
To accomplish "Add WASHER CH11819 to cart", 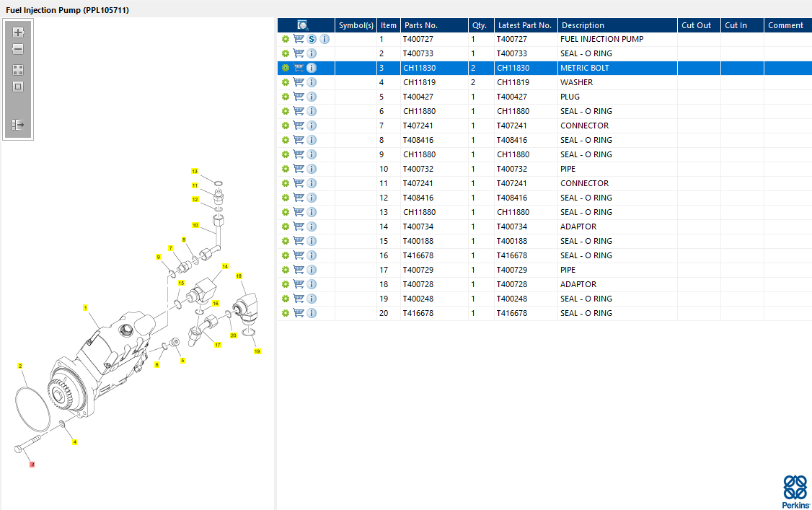I will pyautogui.click(x=299, y=82).
